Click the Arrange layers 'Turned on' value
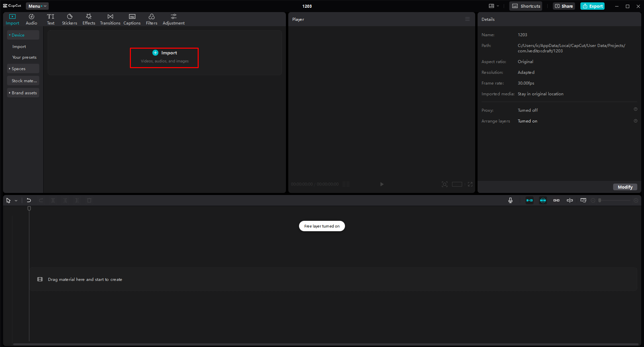Image resolution: width=644 pixels, height=347 pixels. tap(527, 121)
